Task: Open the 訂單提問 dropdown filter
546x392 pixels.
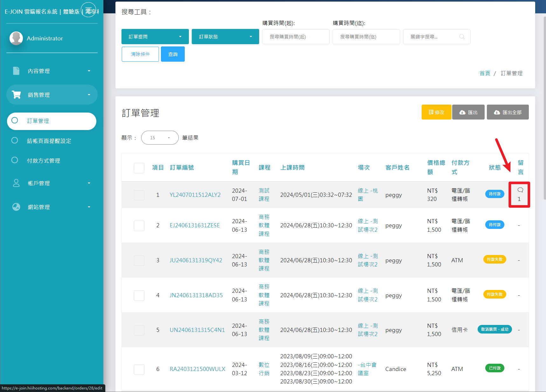Action: (x=155, y=37)
